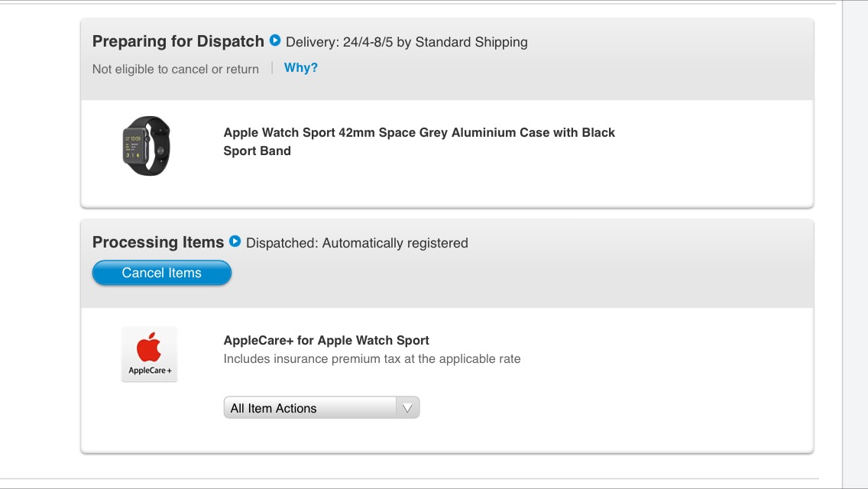Select the Apple Watch Sport 42mm product title
The image size is (868, 489).
(x=419, y=142)
